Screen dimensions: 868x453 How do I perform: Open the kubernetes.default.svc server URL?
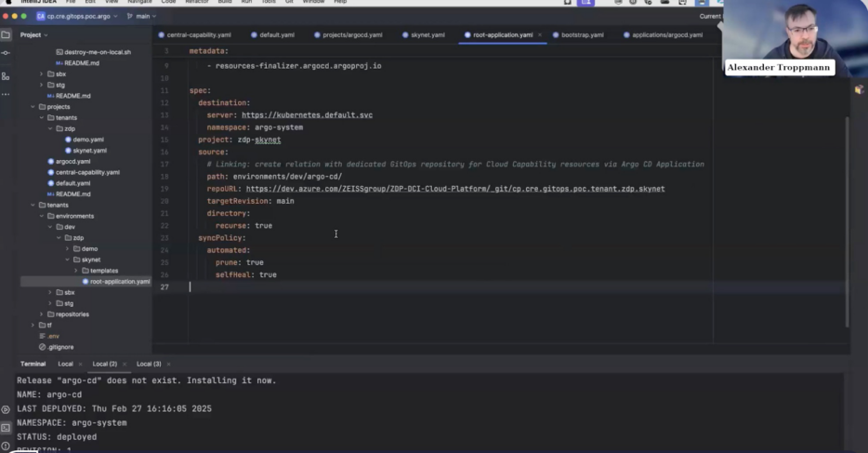coord(307,115)
